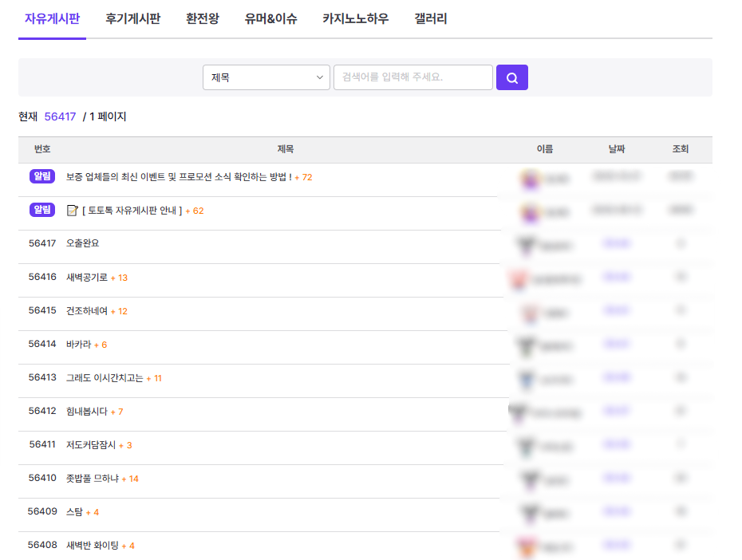Click the 알림 badge on the second notice
This screenshot has height=560, width=742.
41,210
